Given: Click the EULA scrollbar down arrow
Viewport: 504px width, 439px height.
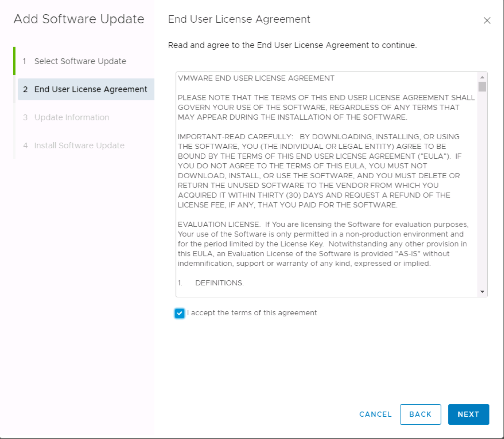Looking at the screenshot, I should [x=482, y=292].
